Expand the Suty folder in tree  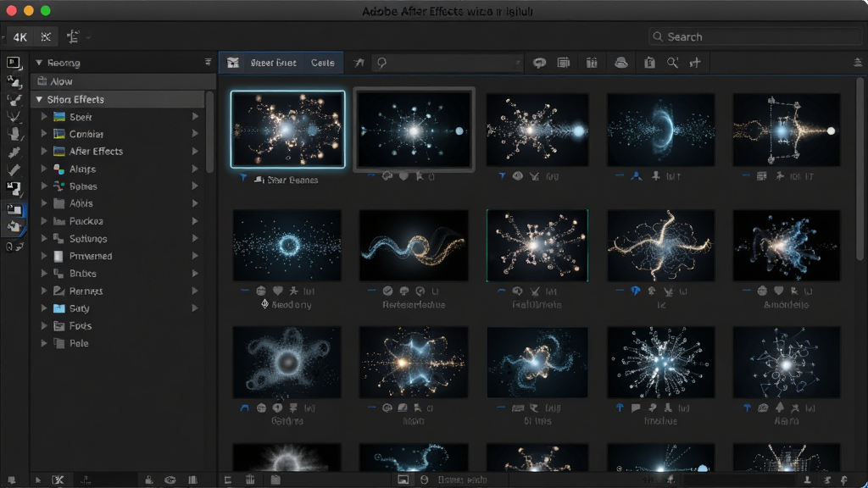click(44, 308)
